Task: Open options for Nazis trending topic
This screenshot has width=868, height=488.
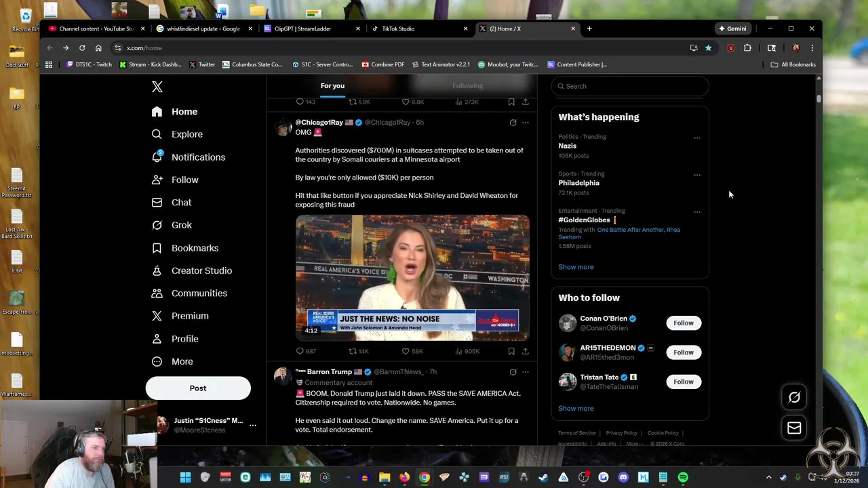Action: tap(696, 138)
